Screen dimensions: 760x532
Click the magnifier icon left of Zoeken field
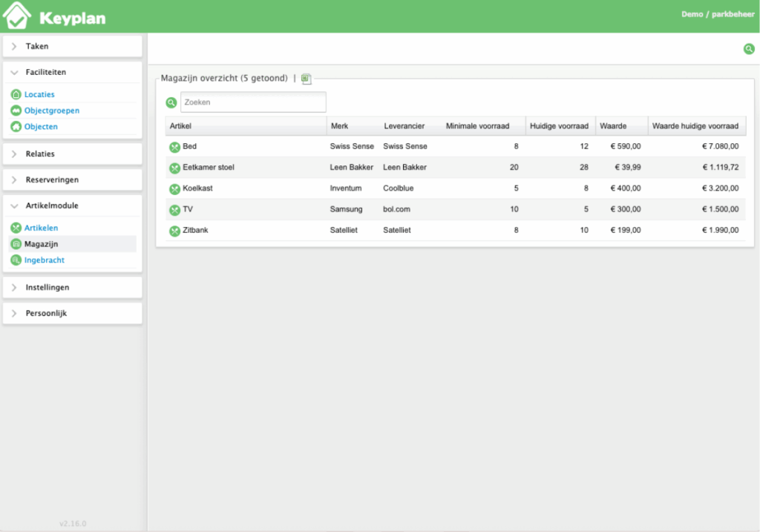pos(171,102)
